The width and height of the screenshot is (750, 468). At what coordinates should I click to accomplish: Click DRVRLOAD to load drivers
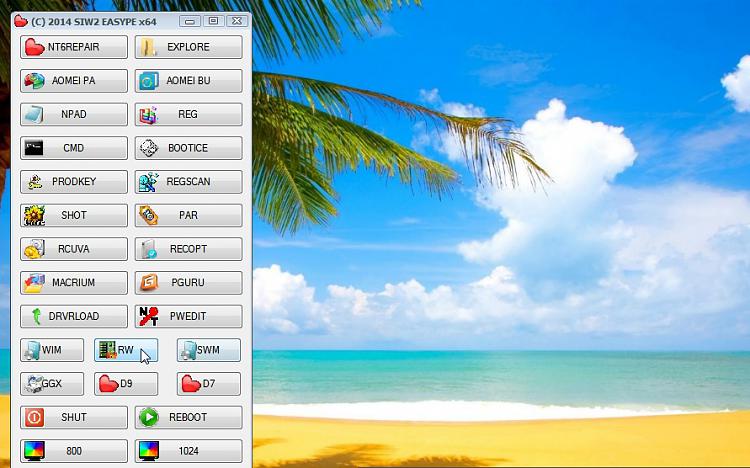74,316
